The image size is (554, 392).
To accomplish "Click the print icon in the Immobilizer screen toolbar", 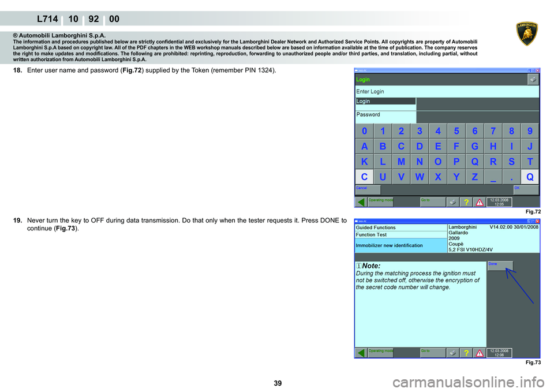I will [452, 353].
